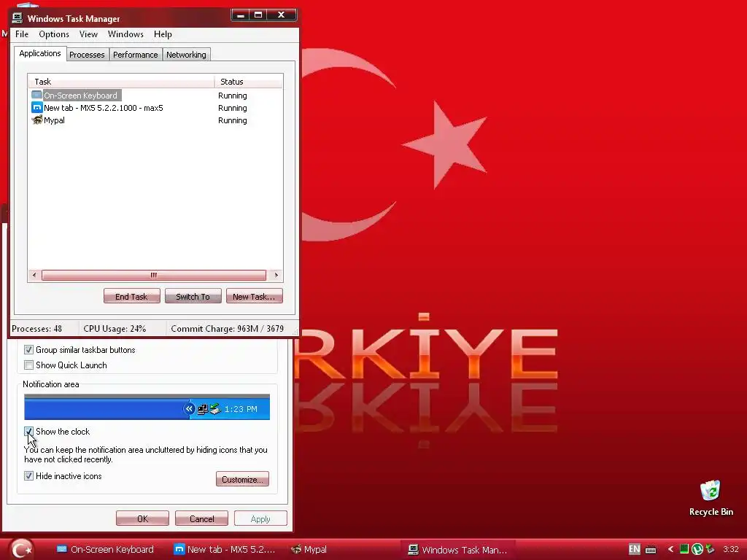
Task: Click the Windows Task Manager taskbar button
Action: (x=458, y=550)
